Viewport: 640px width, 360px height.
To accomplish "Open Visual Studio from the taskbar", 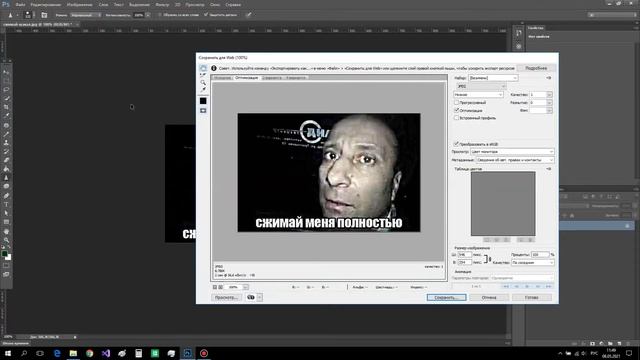I will (x=106, y=353).
